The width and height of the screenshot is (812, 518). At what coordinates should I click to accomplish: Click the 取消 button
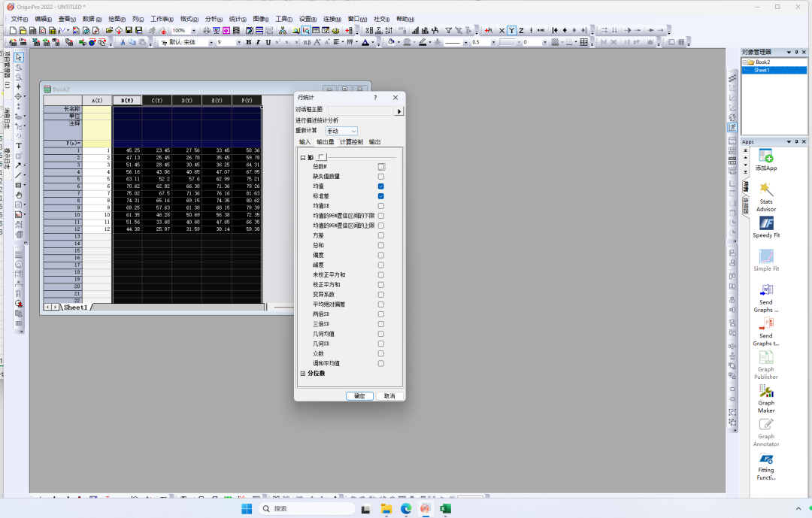pyautogui.click(x=389, y=396)
